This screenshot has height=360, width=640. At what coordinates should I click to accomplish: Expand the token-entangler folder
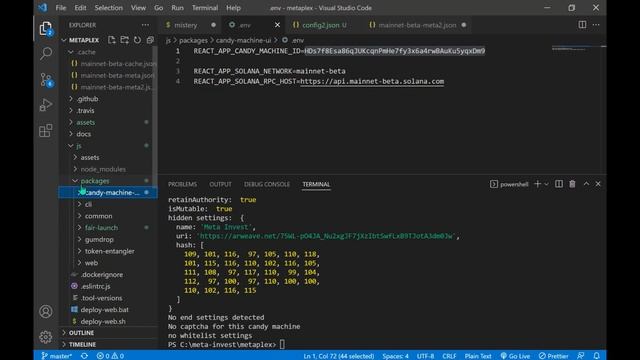(x=109, y=251)
